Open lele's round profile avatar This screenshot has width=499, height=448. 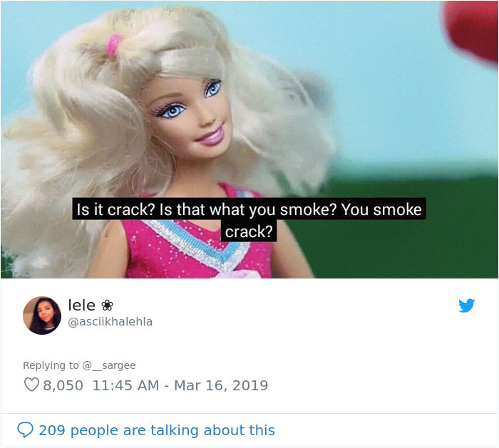point(41,316)
